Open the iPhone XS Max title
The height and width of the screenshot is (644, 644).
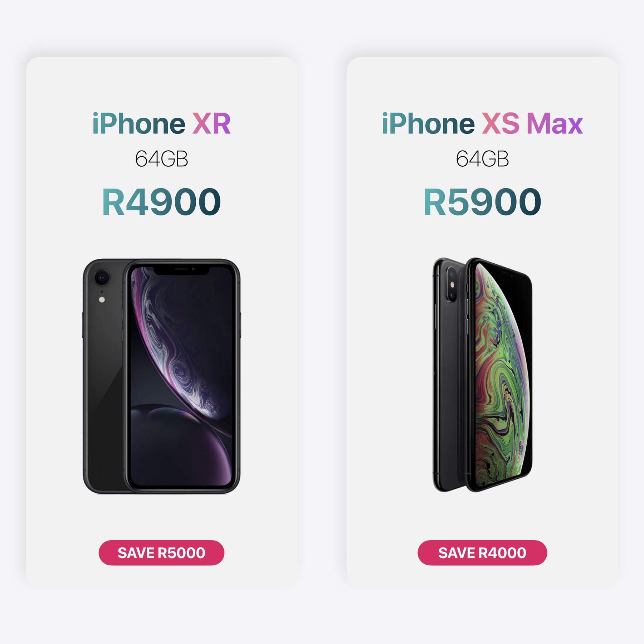point(482,123)
